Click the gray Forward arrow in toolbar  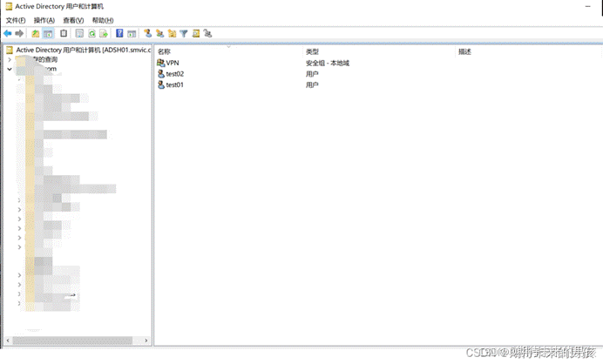coord(19,34)
